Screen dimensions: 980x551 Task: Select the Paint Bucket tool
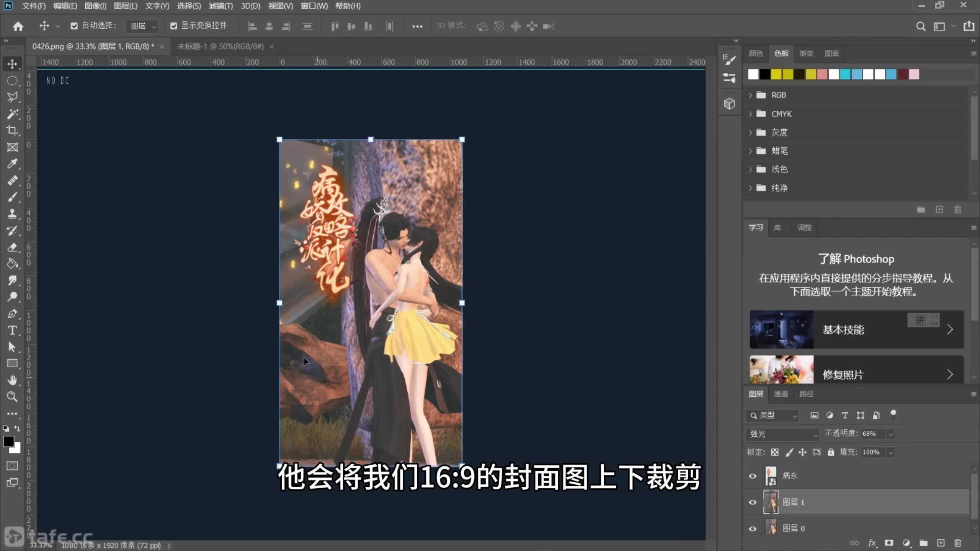click(12, 264)
